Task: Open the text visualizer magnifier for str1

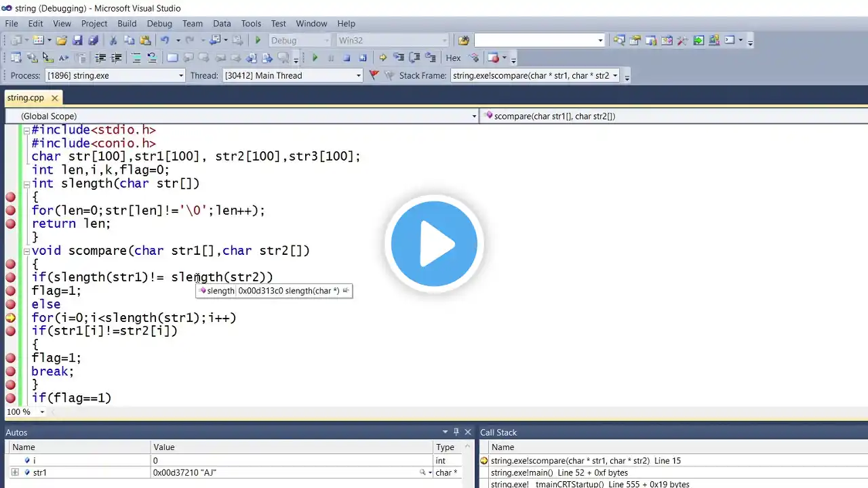Action: click(422, 472)
